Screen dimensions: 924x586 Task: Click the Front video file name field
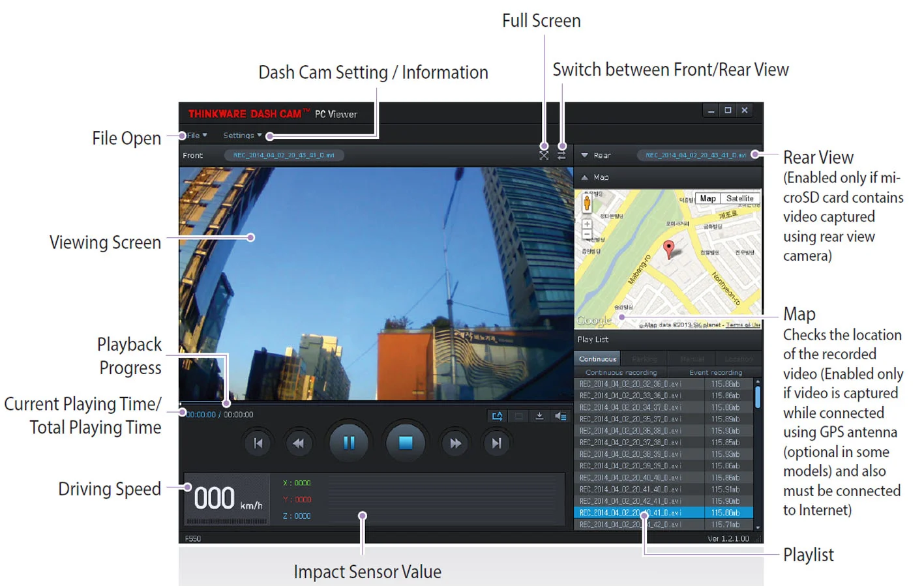point(284,155)
